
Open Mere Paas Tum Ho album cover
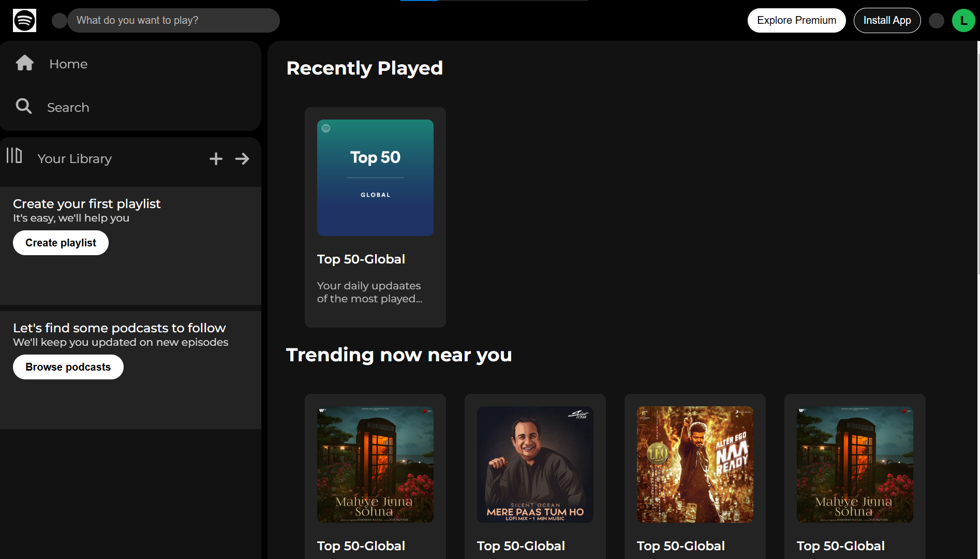click(x=535, y=464)
